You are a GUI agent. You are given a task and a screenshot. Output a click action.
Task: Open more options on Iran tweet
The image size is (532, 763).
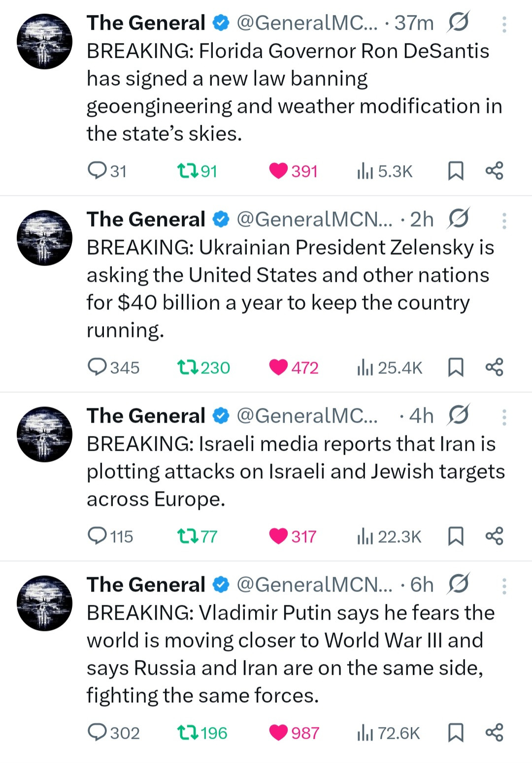coord(504,417)
